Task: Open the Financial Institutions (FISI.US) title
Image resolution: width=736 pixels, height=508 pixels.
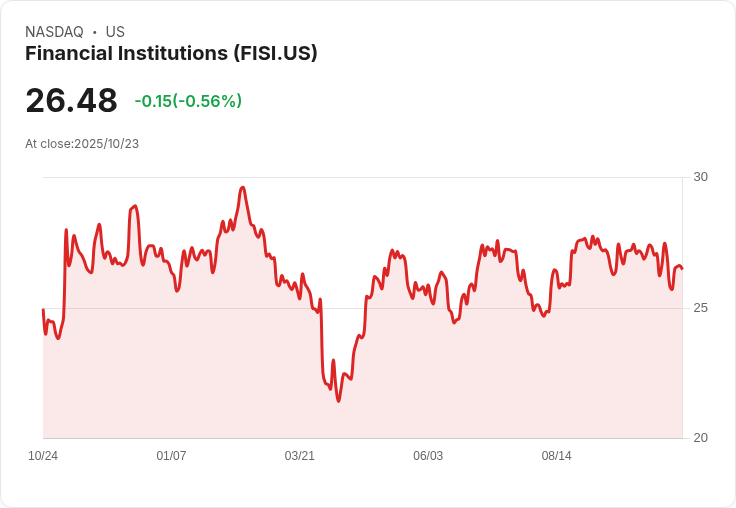Action: coord(171,53)
